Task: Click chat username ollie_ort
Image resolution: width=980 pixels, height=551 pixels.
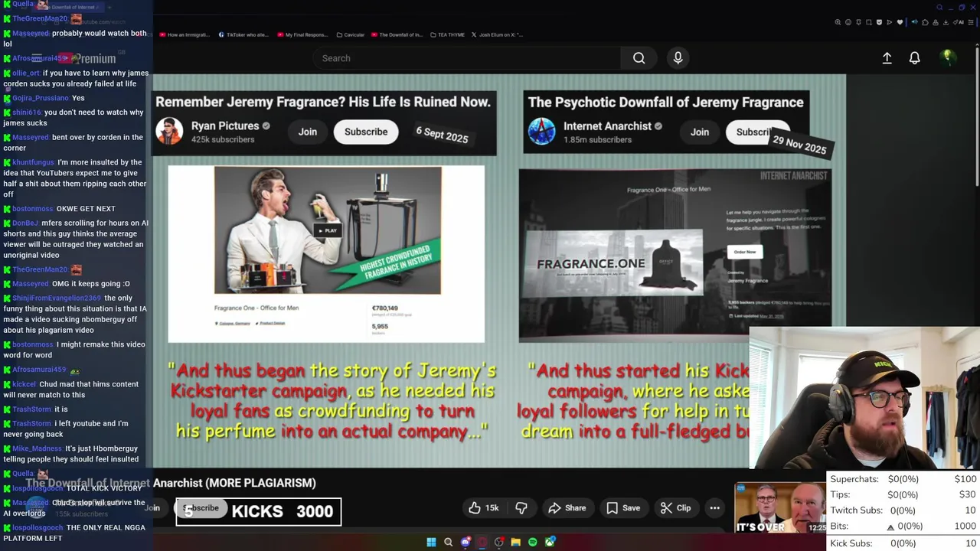Action: 25,73
